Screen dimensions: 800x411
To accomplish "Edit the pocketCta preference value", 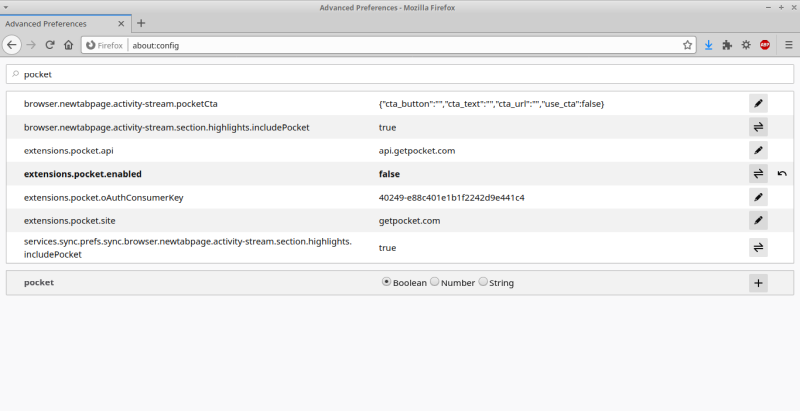I will (x=758, y=104).
